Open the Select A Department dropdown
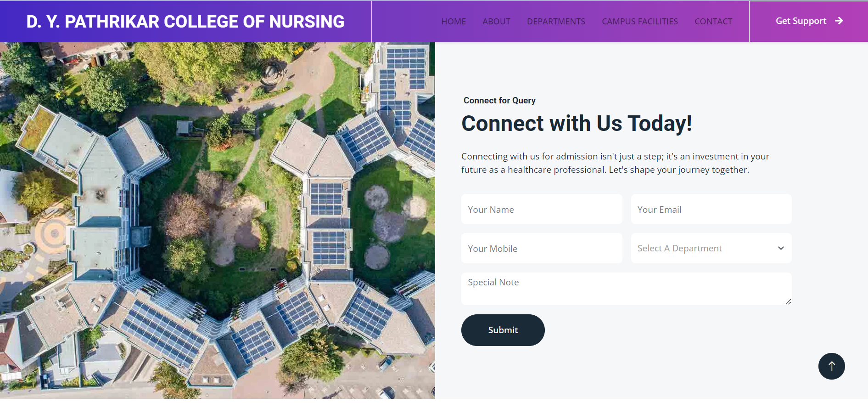Viewport: 868px width, 403px height. [x=702, y=248]
